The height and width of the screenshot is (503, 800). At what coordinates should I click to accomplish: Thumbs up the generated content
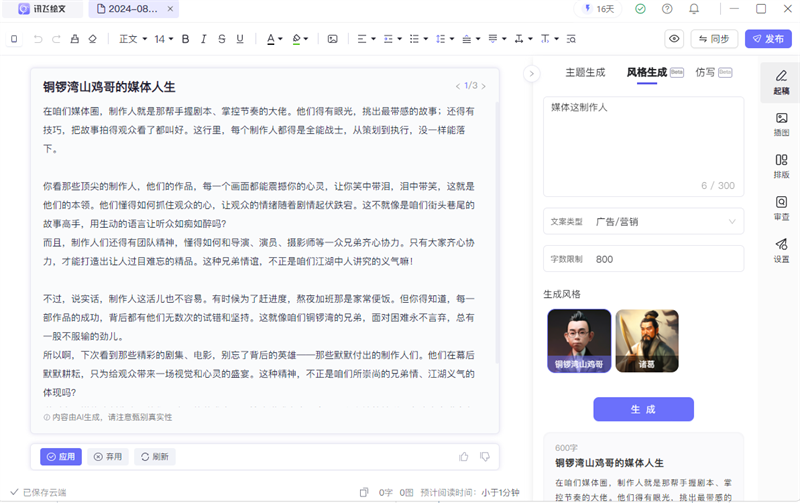[x=464, y=457]
